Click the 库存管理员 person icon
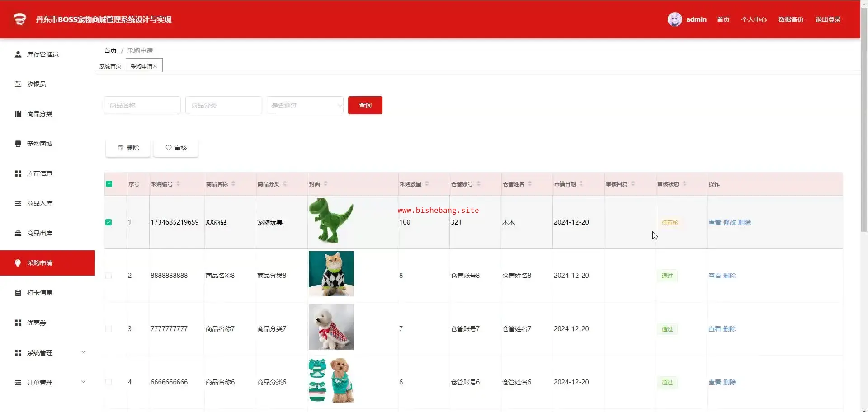Viewport: 868px width, 412px height. (x=18, y=54)
